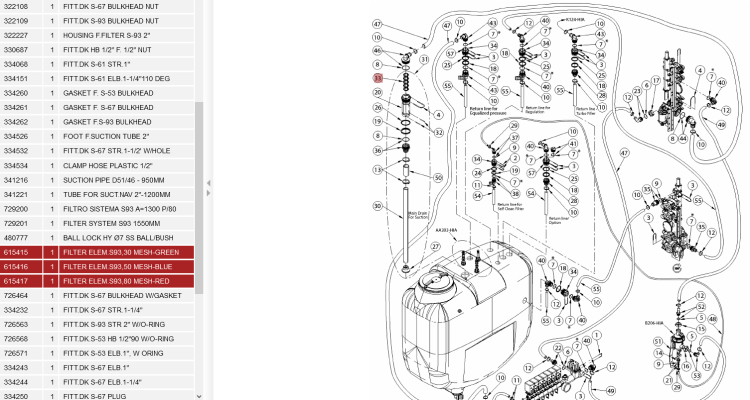
Task: Select the FILTER ELEM S93,80 MESH-RED row
Action: coord(100,281)
